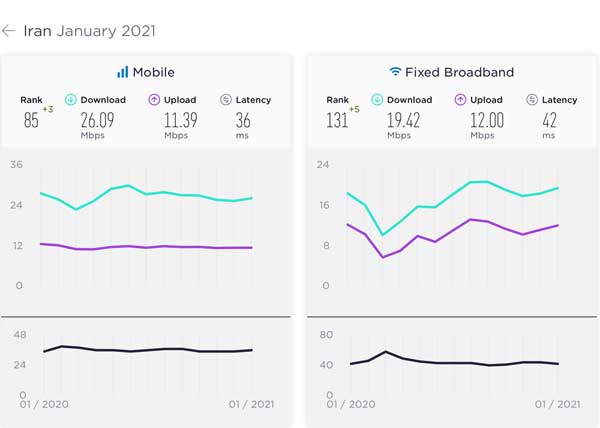The height and width of the screenshot is (428, 600).
Task: Click the Fixed Broadband Latency icon
Action: [x=532, y=100]
